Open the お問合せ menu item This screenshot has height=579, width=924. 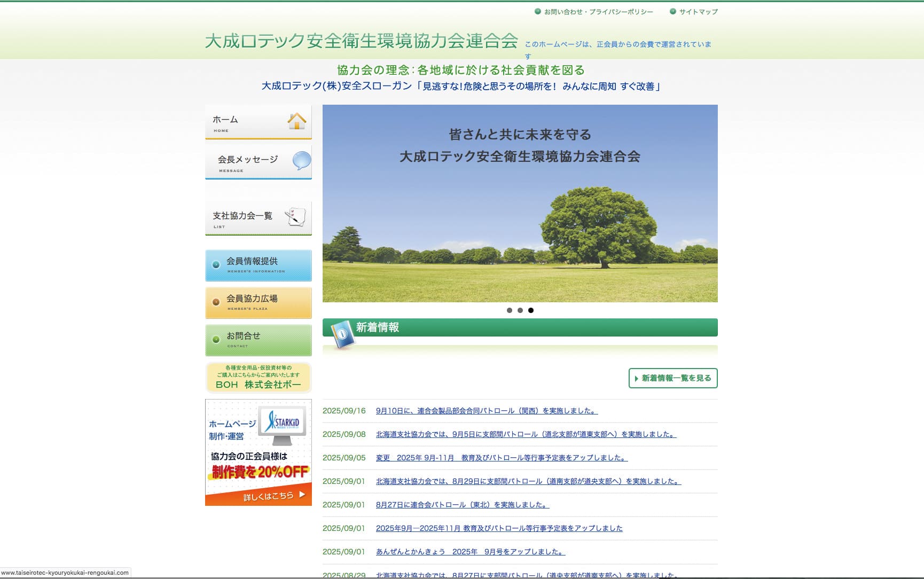(259, 340)
